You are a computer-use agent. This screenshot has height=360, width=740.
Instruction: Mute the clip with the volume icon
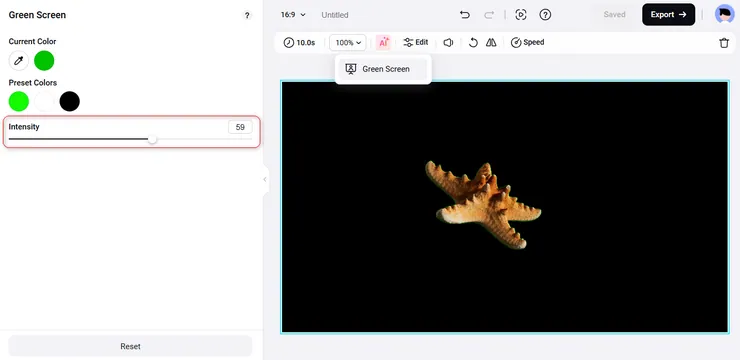448,42
